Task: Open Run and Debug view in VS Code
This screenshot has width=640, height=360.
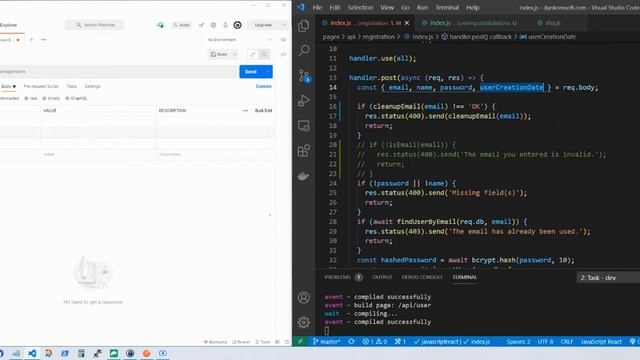Action: [303, 100]
